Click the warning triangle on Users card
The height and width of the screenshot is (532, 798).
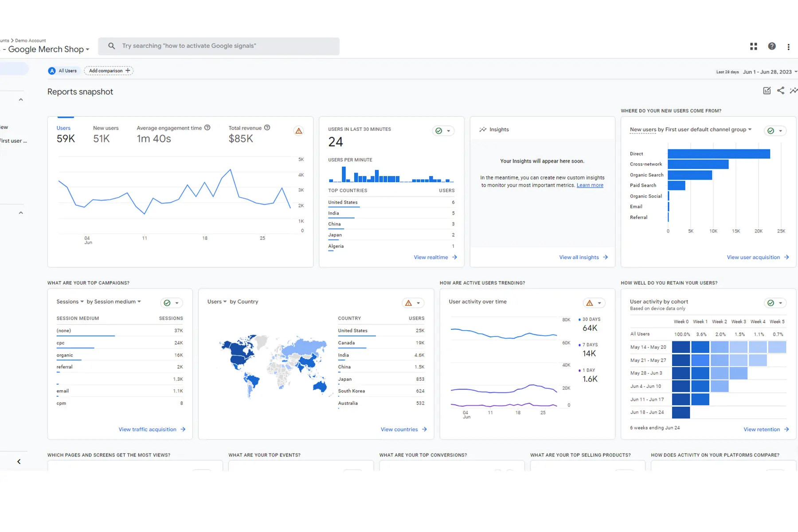coord(299,131)
